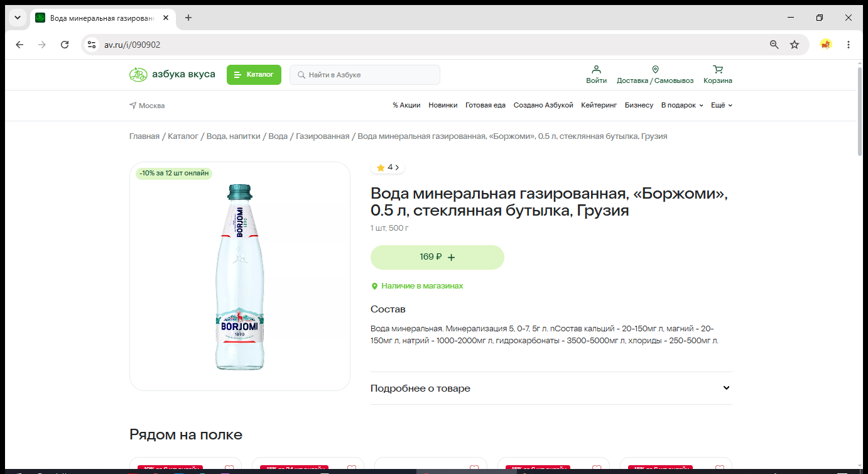Close the Вода минеральная газированная tab
Image resolution: width=868 pixels, height=474 pixels.
[x=166, y=18]
